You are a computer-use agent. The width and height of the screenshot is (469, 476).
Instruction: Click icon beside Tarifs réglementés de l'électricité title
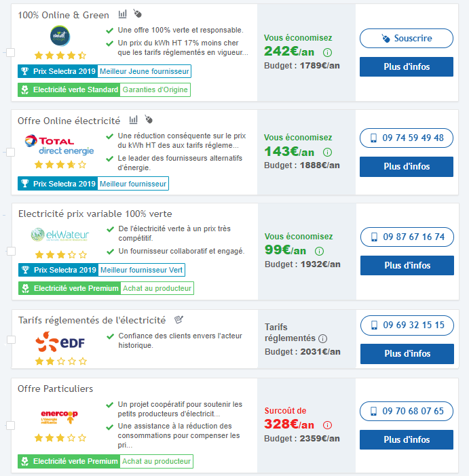coord(179,319)
